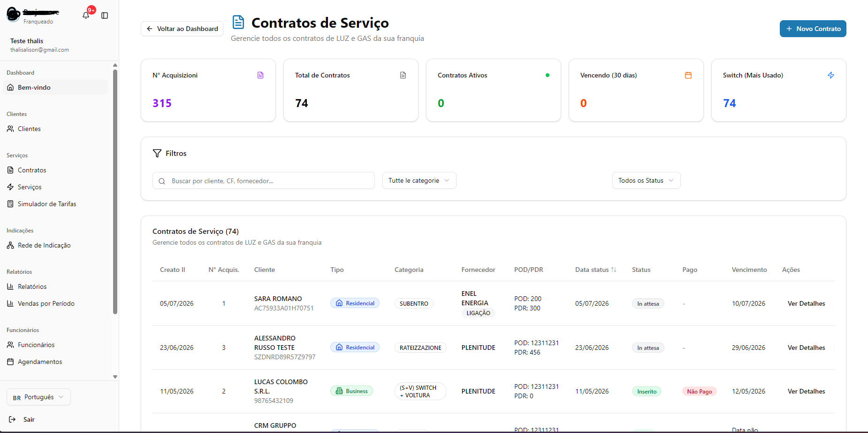868x433 pixels.
Task: Click the SUBENTRO category badge
Action: pyautogui.click(x=414, y=303)
